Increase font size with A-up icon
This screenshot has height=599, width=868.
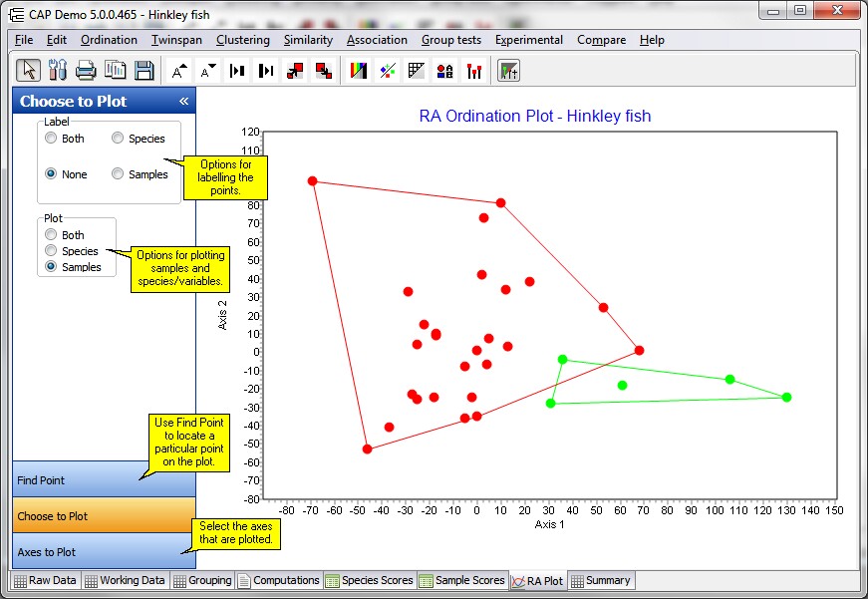179,71
